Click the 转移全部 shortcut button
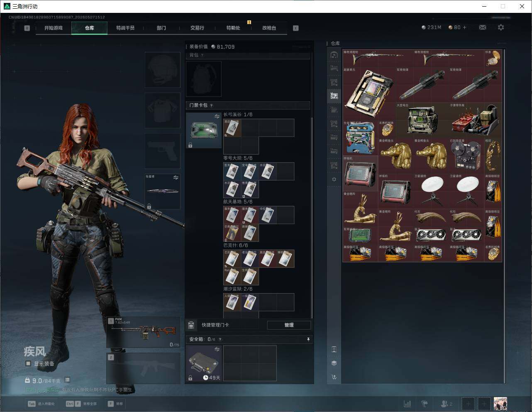Viewport: 532px width, 412px height. tap(81, 404)
